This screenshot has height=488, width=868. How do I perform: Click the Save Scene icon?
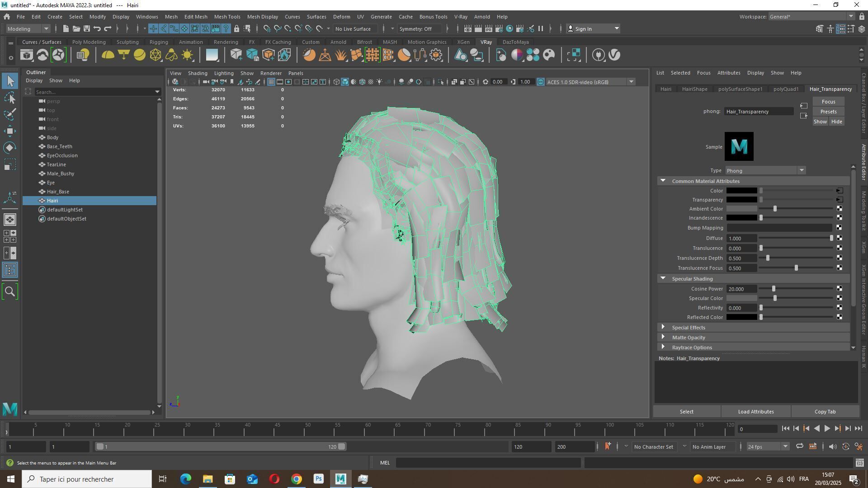[86, 29]
